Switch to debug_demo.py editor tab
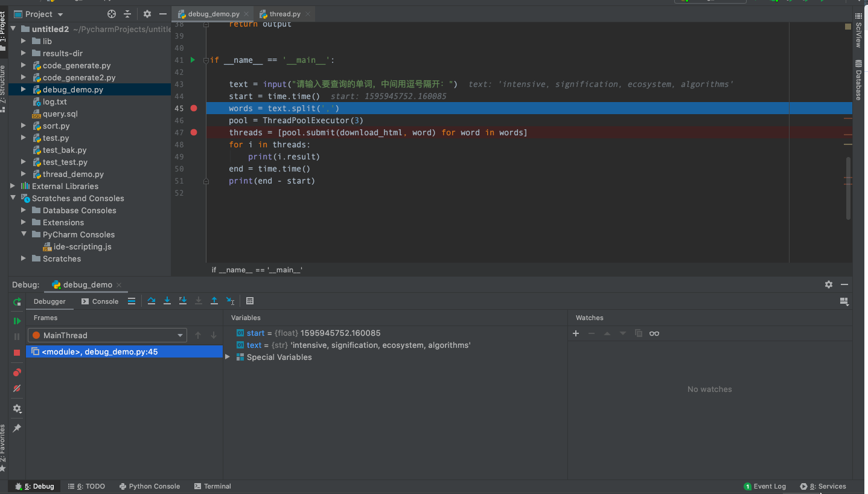Viewport: 868px width, 494px height. pyautogui.click(x=214, y=14)
